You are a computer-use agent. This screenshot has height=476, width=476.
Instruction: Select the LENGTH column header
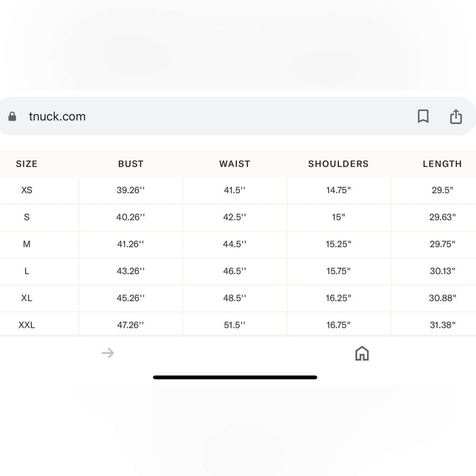442,164
